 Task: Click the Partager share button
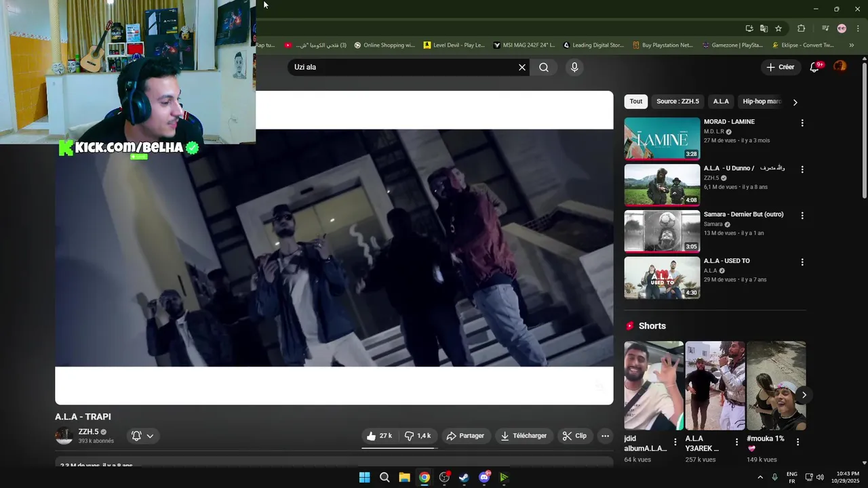point(465,436)
